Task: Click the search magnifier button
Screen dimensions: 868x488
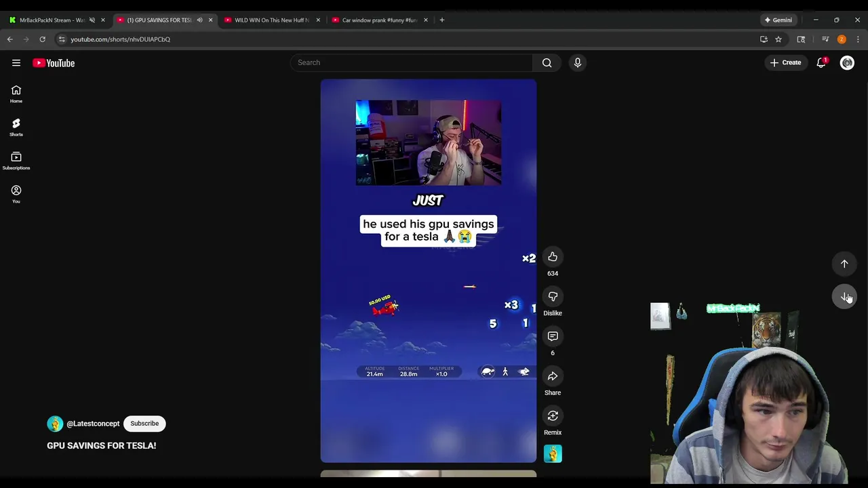Action: pos(547,63)
